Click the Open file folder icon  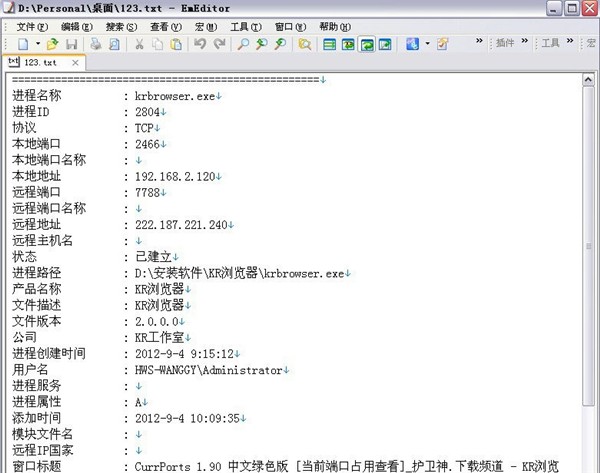52,44
